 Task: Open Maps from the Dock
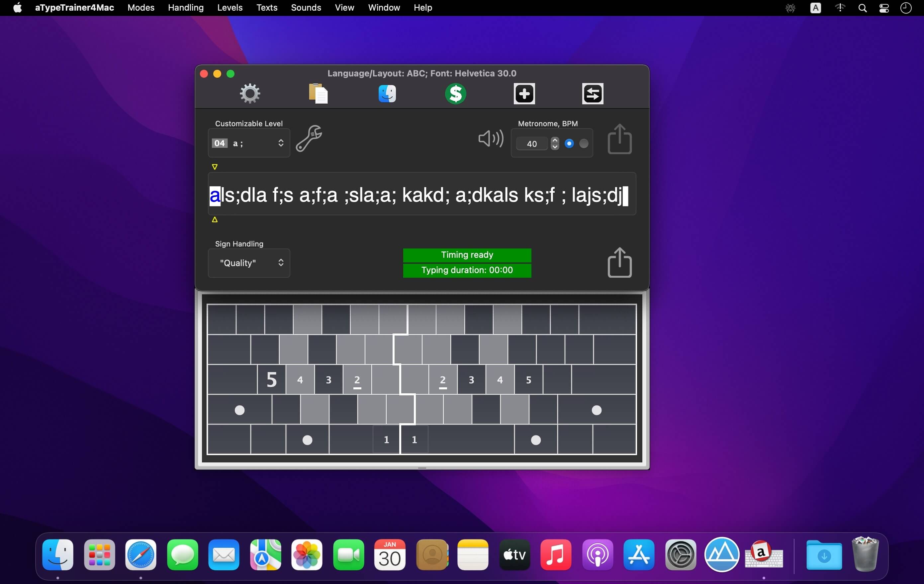pyautogui.click(x=265, y=554)
